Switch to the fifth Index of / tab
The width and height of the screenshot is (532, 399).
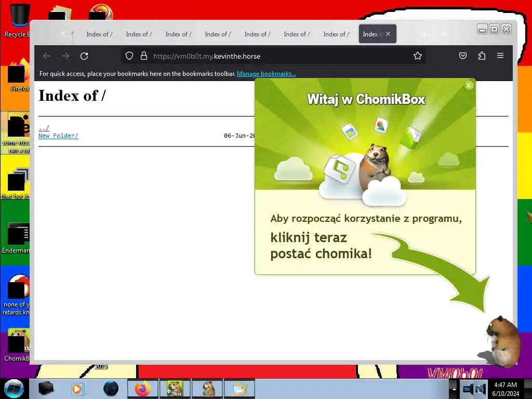(x=257, y=34)
